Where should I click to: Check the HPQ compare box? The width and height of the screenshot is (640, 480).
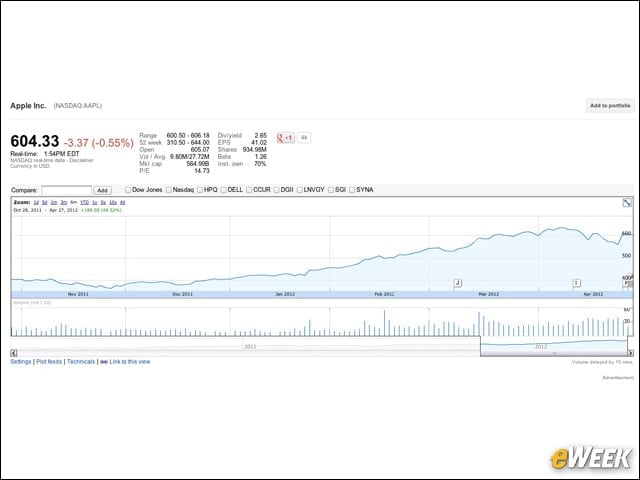coord(200,190)
